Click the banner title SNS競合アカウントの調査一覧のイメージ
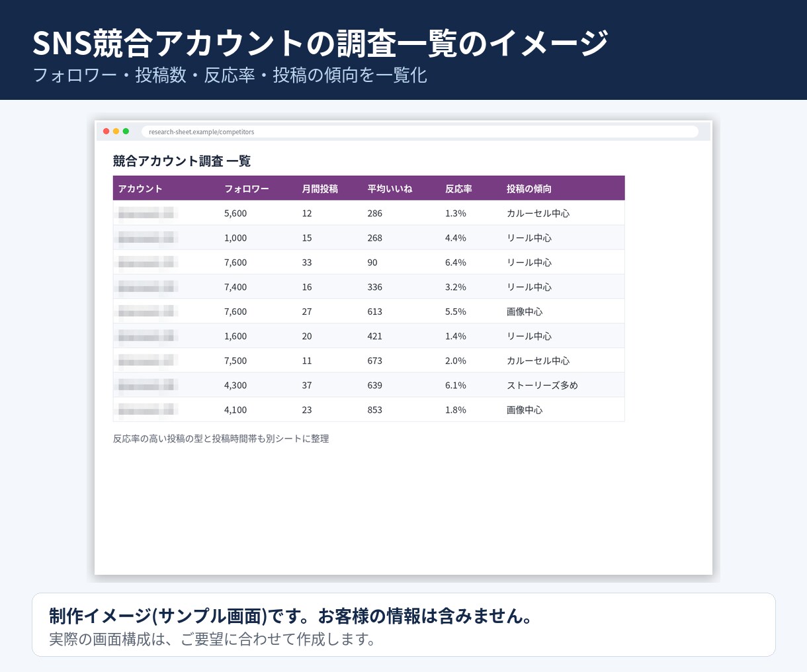Screen dimensions: 807x672 pyautogui.click(x=320, y=43)
